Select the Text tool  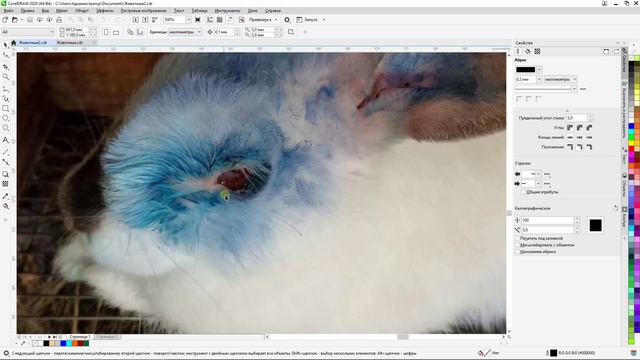(5, 140)
